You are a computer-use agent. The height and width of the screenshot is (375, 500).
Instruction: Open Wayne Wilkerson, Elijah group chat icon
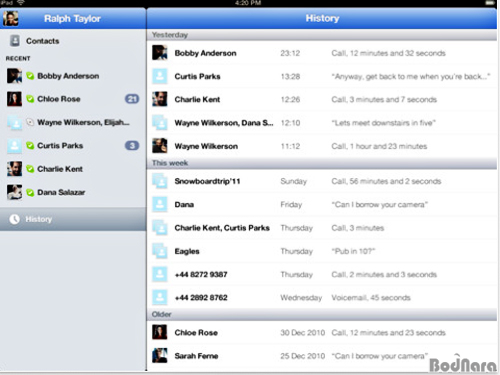[15, 122]
